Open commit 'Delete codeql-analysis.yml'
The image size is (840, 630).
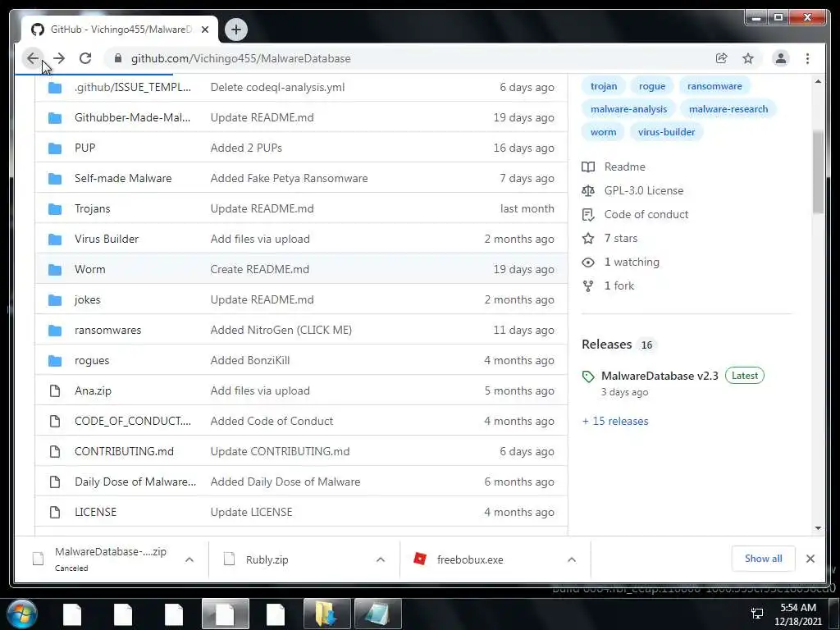pyautogui.click(x=277, y=87)
